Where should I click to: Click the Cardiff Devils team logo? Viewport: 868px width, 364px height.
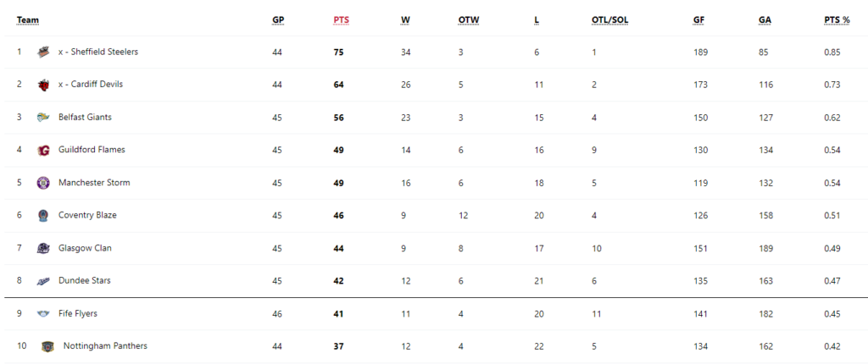43,85
